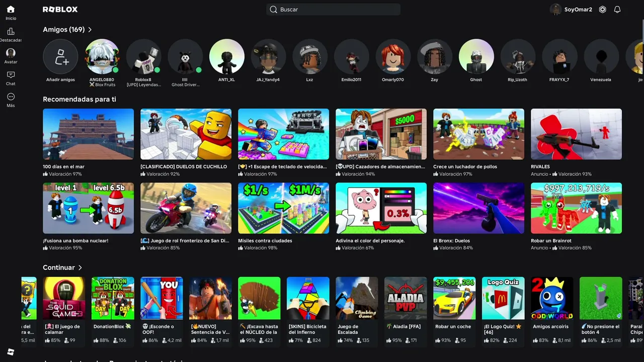Click the Roblox Studio icon bottom-left
This screenshot has width=644, height=362.
point(11,351)
